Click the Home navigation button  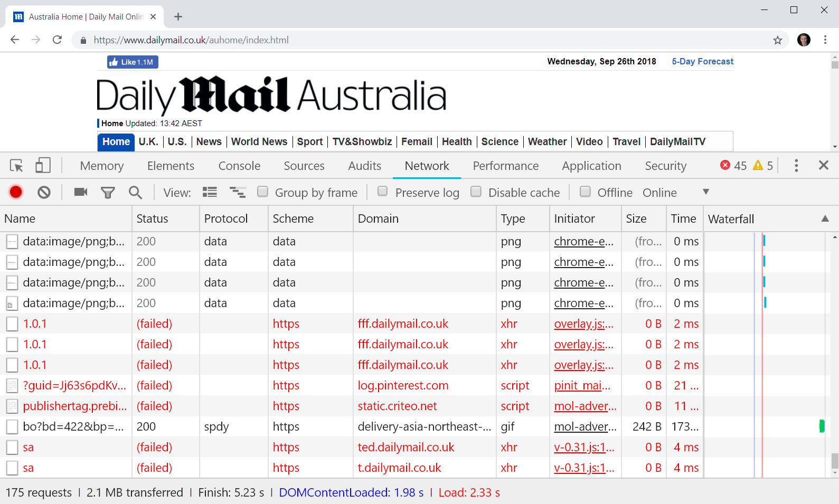tap(116, 141)
